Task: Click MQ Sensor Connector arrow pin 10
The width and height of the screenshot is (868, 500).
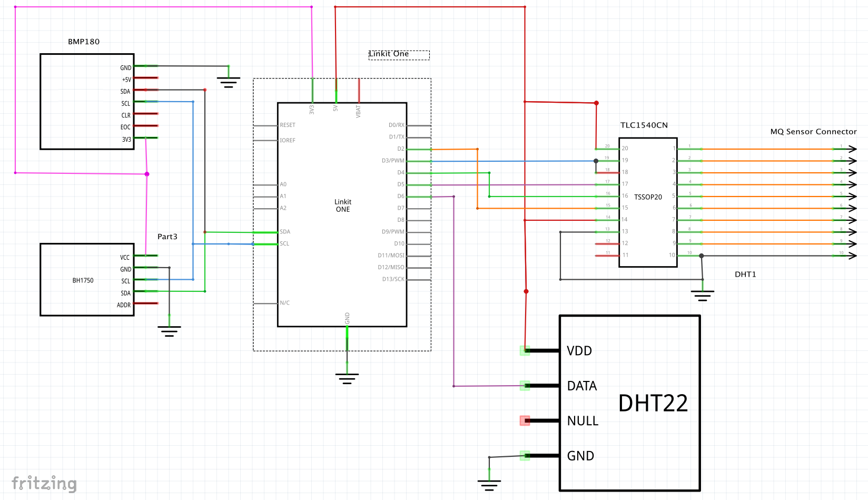Action: click(x=845, y=256)
